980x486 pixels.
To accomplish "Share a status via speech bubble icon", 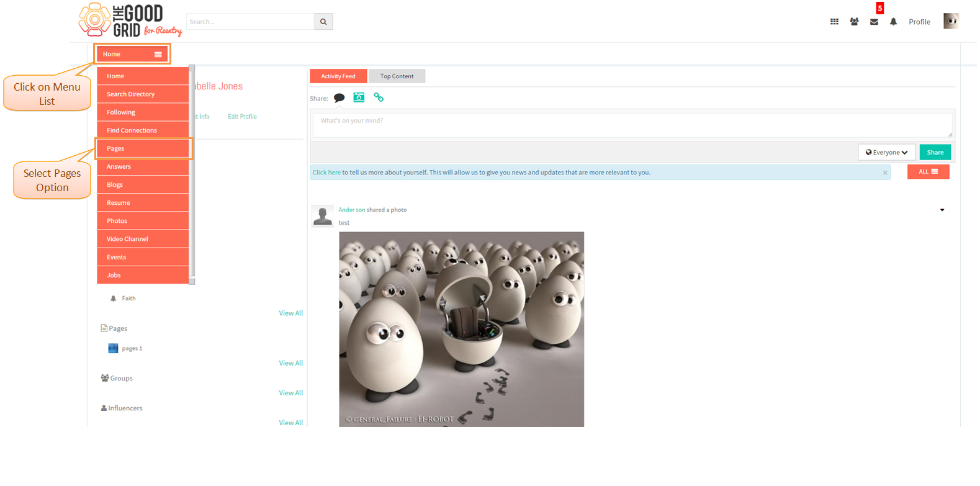I will tap(339, 98).
